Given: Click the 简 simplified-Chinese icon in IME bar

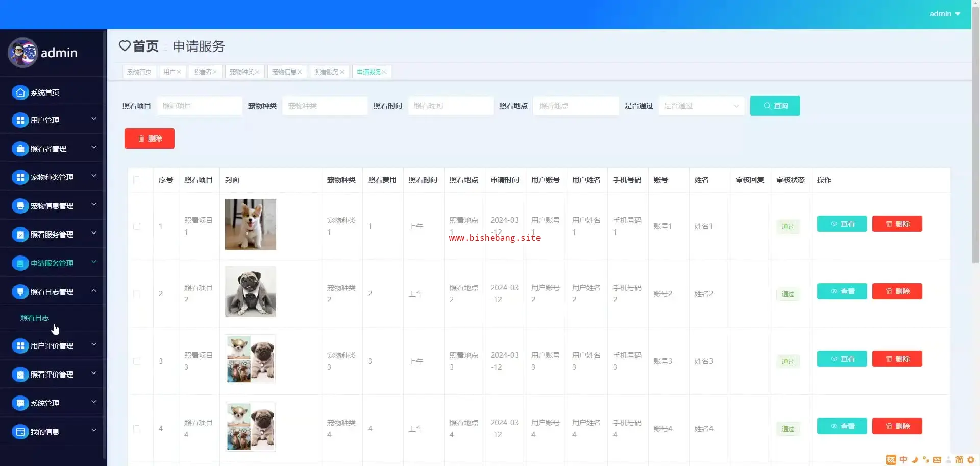Looking at the screenshot, I should [960, 460].
